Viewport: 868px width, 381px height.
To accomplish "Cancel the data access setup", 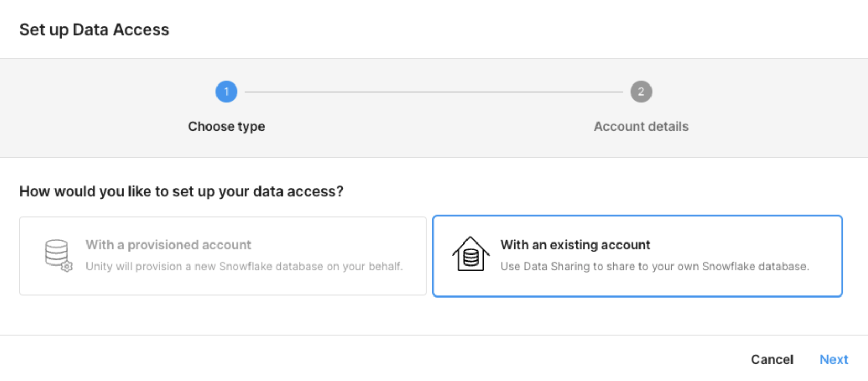I will click(772, 359).
